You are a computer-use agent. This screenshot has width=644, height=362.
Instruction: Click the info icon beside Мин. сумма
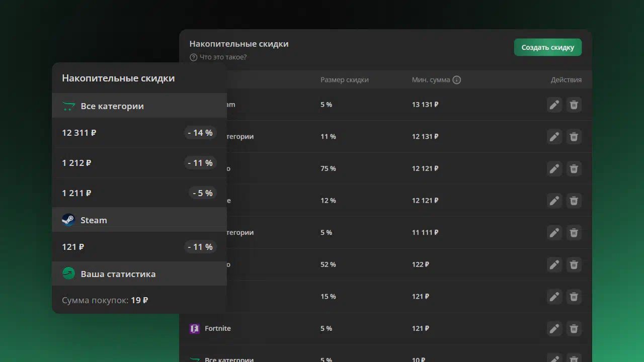(x=456, y=80)
